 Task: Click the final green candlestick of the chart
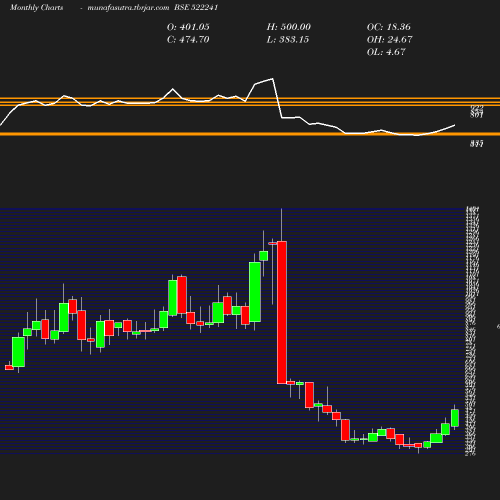tap(455, 418)
